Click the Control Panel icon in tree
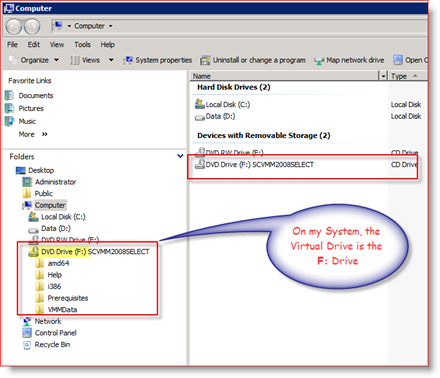The image size is (440, 378). click(x=27, y=333)
